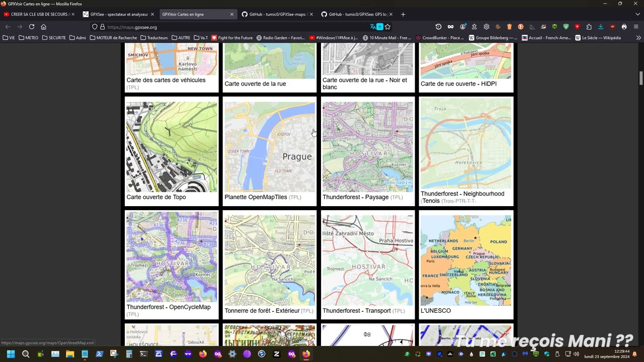Image resolution: width=644 pixels, height=362 pixels.
Task: Open the MOTEUR de Recherche bookmarks folder
Action: (113, 38)
